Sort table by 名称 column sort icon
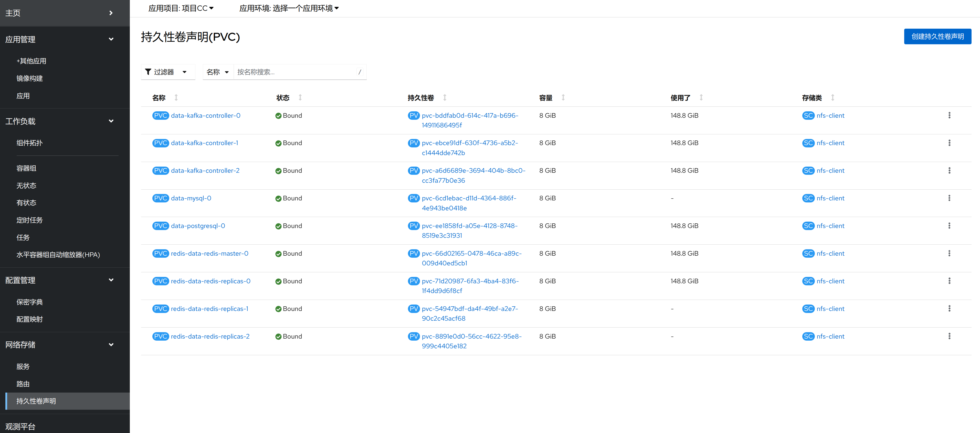980x433 pixels. coord(176,98)
